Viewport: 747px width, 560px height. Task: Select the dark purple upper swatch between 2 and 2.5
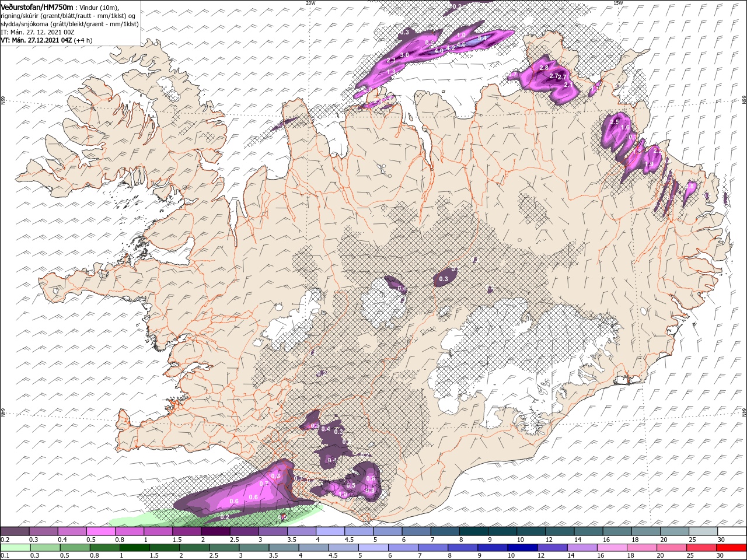pos(215,531)
